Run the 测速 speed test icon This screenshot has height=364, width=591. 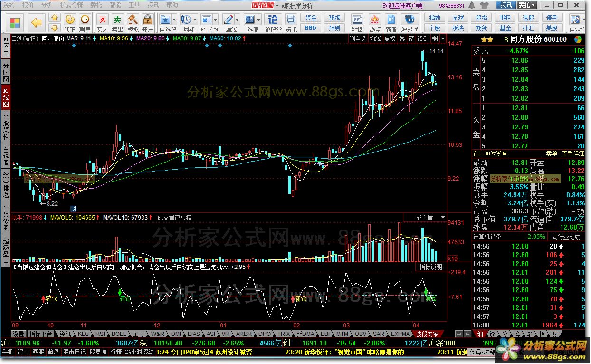pos(85,19)
